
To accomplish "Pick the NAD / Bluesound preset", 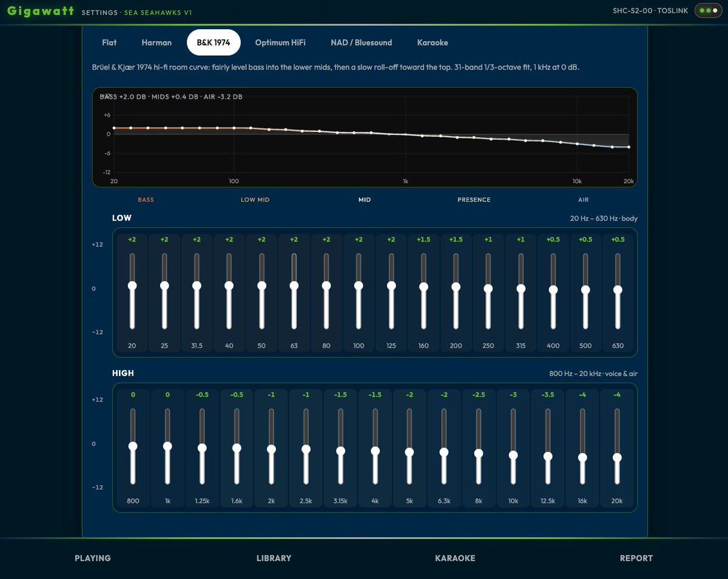I will click(361, 42).
